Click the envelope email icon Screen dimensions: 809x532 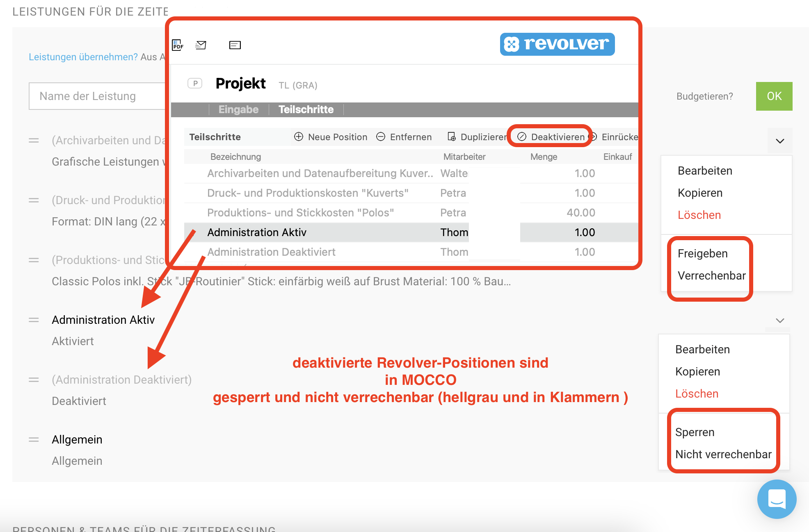pos(201,45)
